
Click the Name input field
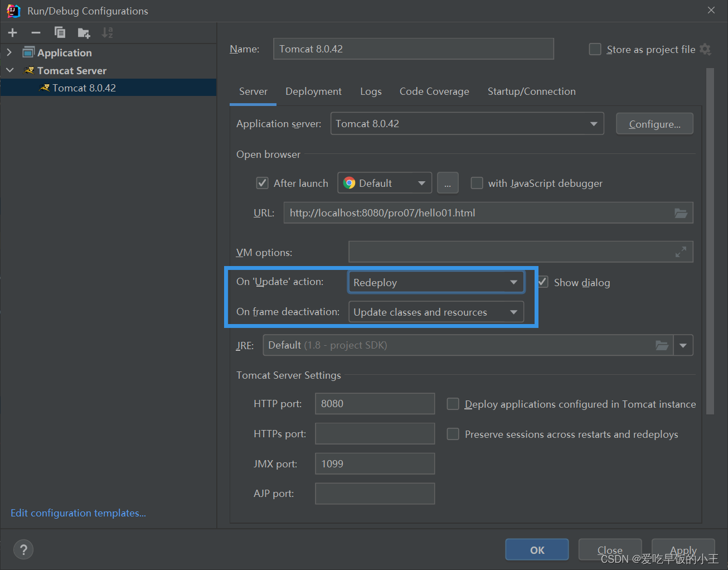[x=413, y=49]
